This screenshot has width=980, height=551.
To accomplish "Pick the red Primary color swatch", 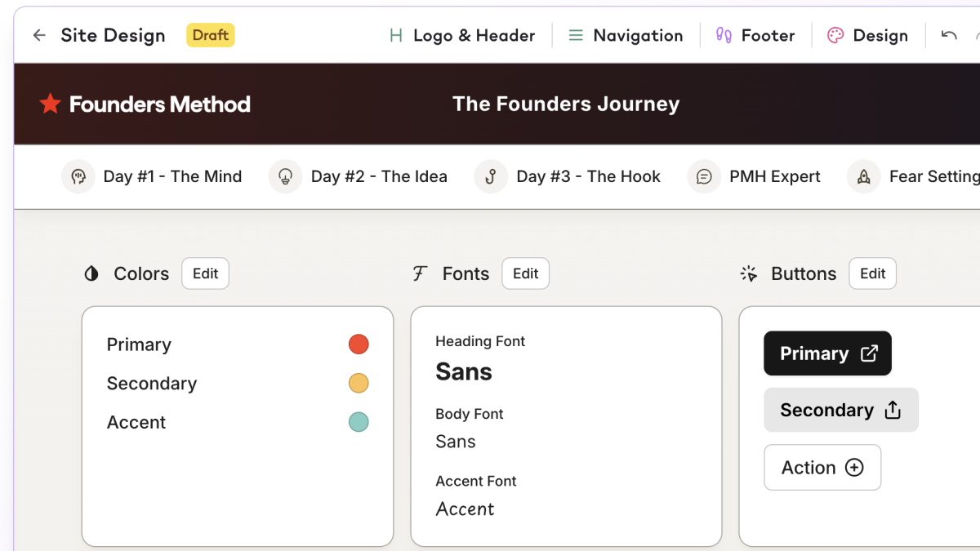I will click(x=359, y=344).
